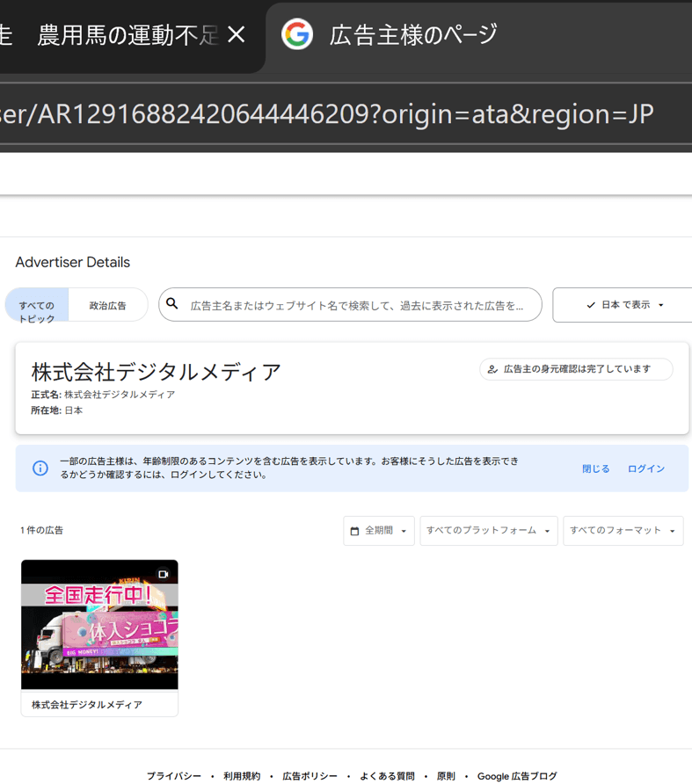Open the Google 広告ブログ footer link
Viewport: 692px width, 784px height.
point(517,776)
